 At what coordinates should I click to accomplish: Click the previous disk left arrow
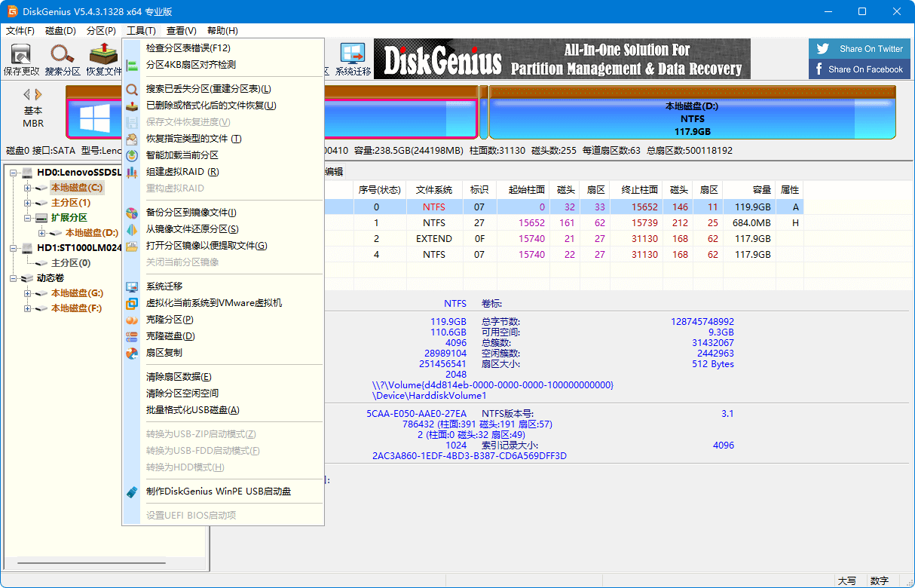(27, 94)
